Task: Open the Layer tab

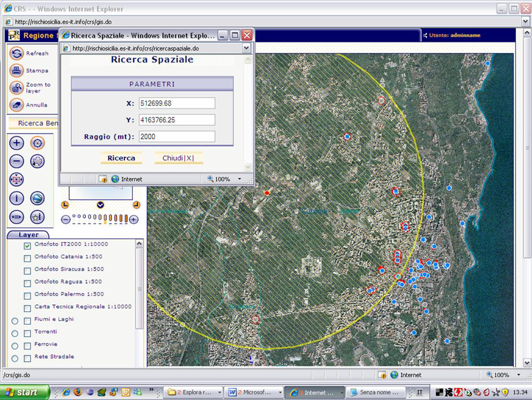Action: (28, 235)
